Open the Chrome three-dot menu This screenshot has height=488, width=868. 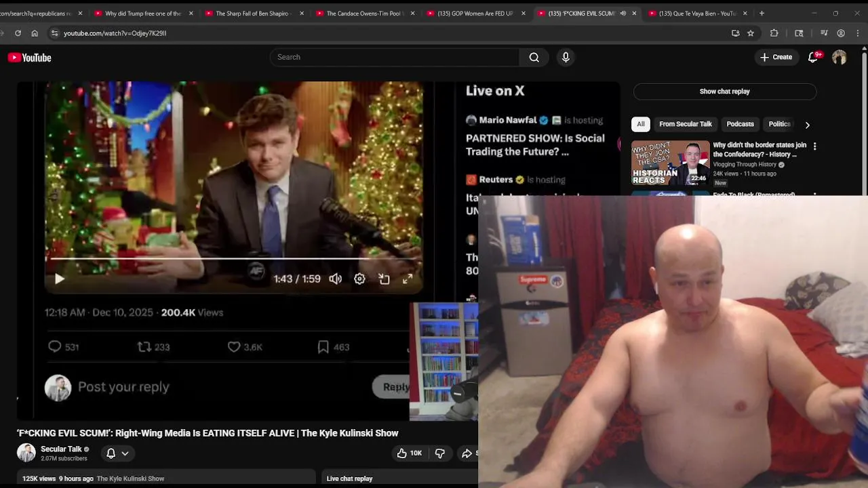(x=858, y=33)
